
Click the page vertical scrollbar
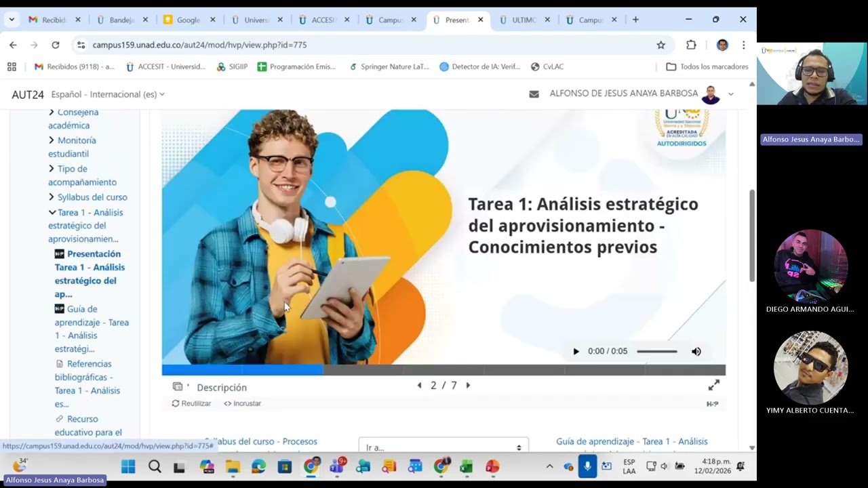click(x=751, y=235)
